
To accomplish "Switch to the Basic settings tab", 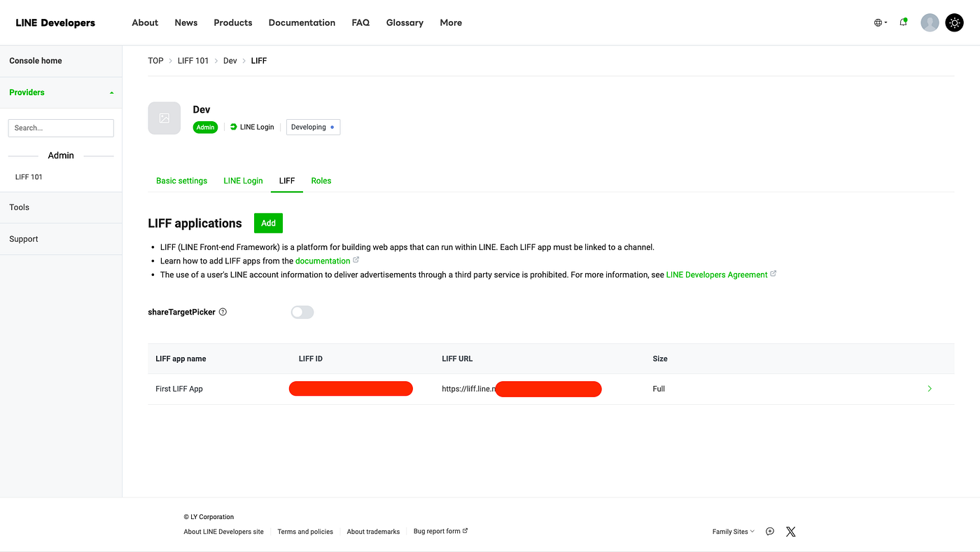I will 182,181.
